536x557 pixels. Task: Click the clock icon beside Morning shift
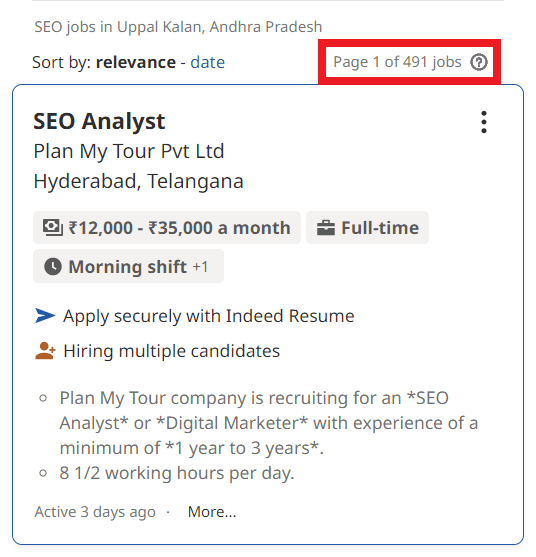[53, 266]
